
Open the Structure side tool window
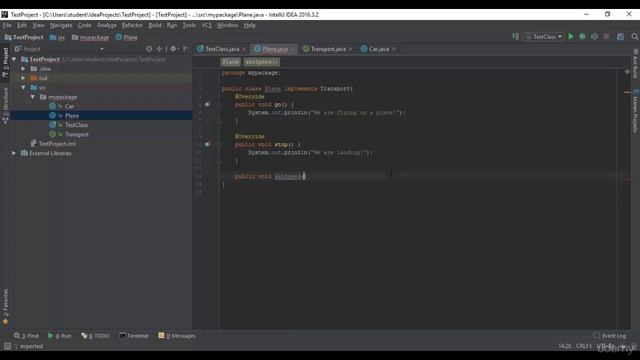pos(5,105)
